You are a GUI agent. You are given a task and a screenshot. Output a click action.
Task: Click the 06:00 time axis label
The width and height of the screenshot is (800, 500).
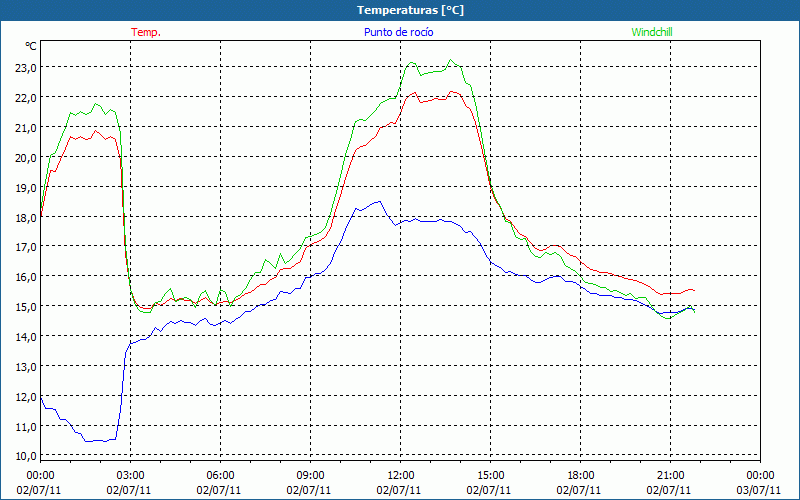(220, 476)
